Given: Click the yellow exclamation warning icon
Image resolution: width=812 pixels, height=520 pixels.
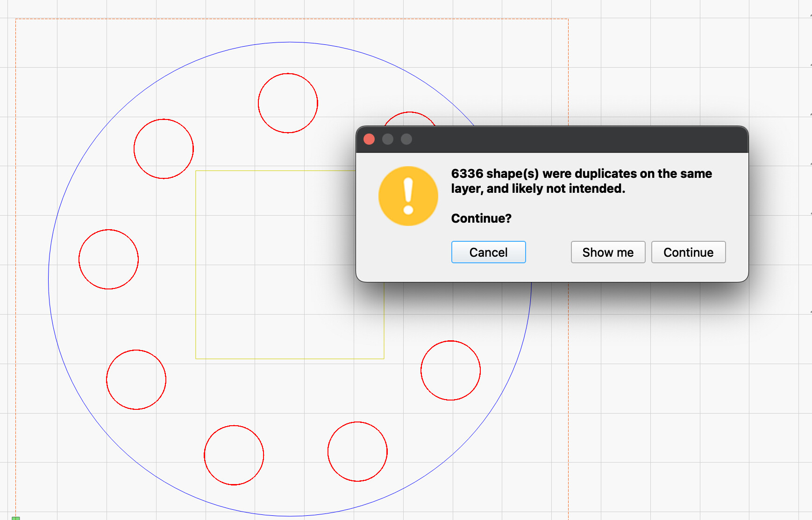Looking at the screenshot, I should 408,196.
